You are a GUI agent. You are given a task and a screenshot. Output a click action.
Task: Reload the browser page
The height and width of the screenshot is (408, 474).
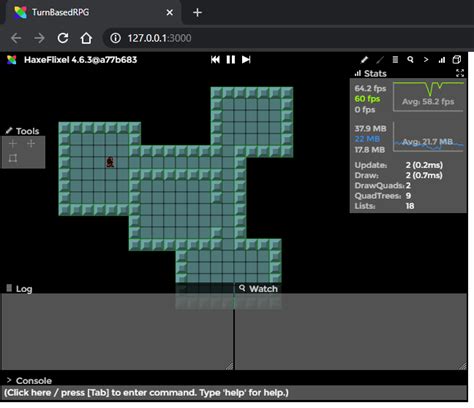pyautogui.click(x=63, y=38)
